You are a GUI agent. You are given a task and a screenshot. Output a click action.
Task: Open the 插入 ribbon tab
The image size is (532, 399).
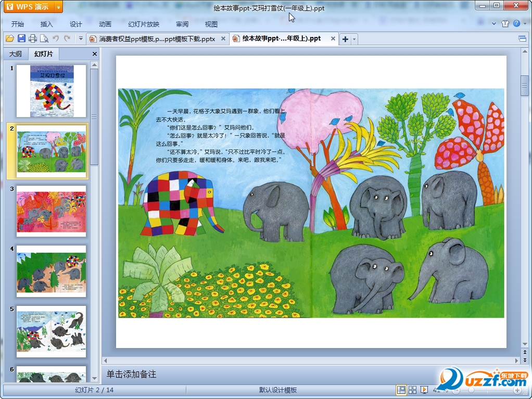(46, 24)
